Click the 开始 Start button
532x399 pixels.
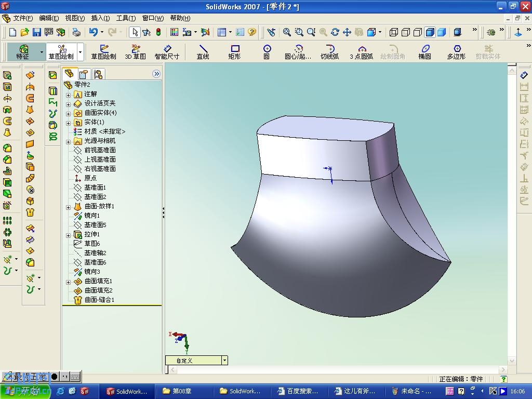(25, 391)
